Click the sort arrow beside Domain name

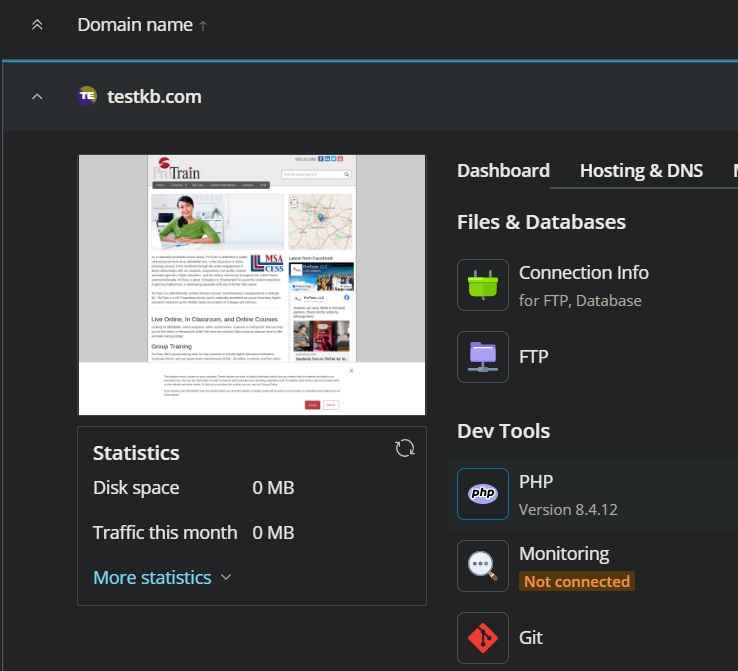pos(204,26)
